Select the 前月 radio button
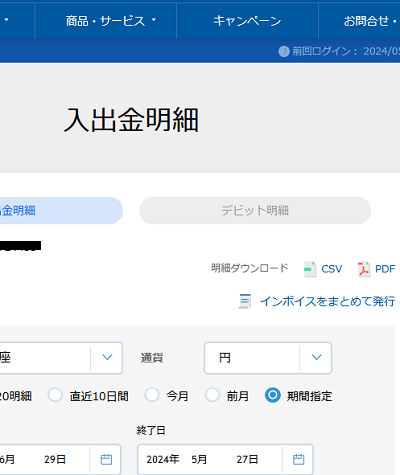Viewport: 400px width, 475px height. point(212,395)
